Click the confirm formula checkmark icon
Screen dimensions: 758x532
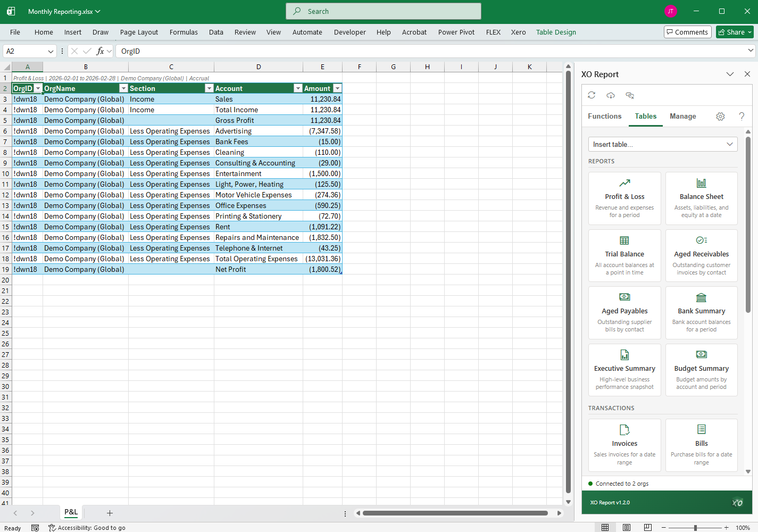pyautogui.click(x=87, y=51)
